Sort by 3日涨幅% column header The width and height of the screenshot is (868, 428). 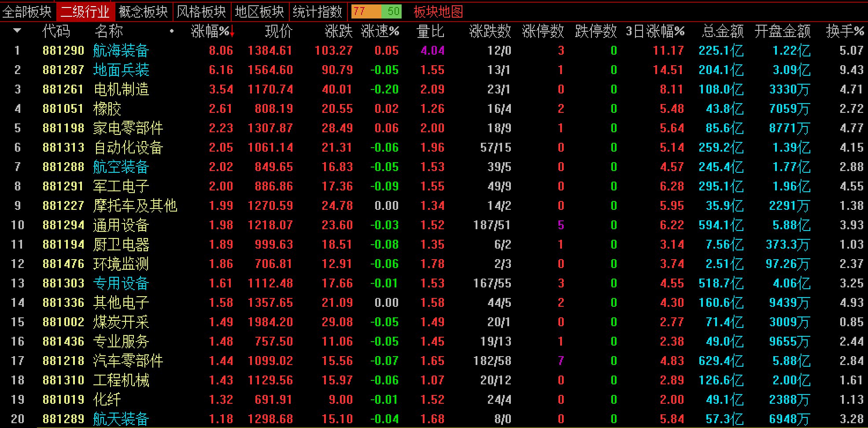[655, 31]
